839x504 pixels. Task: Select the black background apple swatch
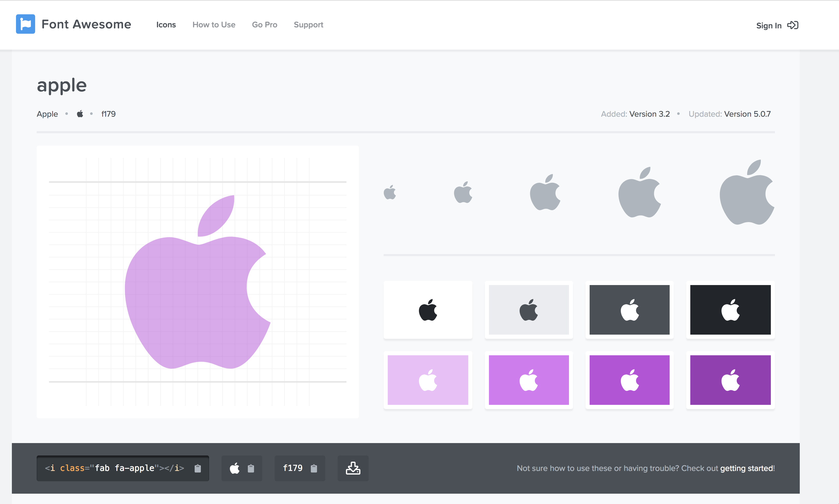(x=730, y=310)
